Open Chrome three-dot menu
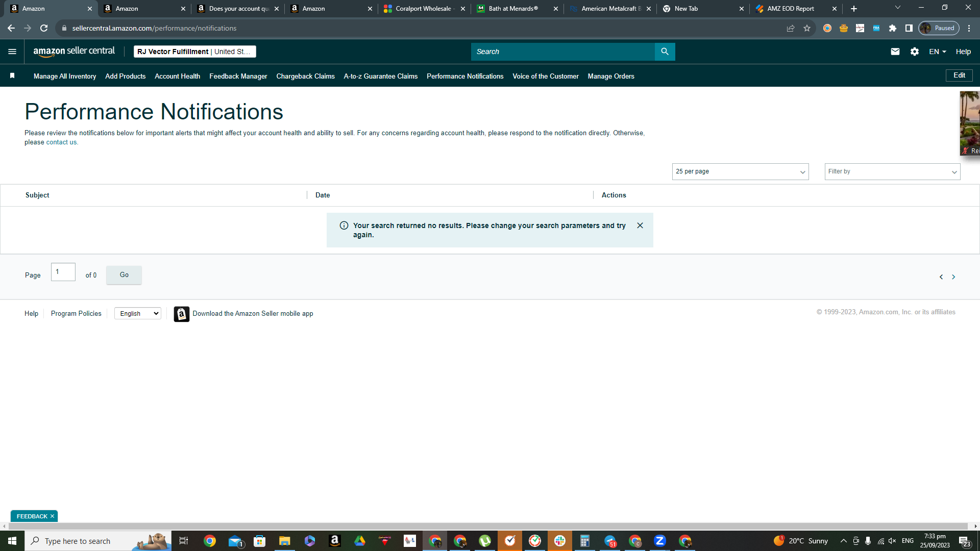 [969, 28]
